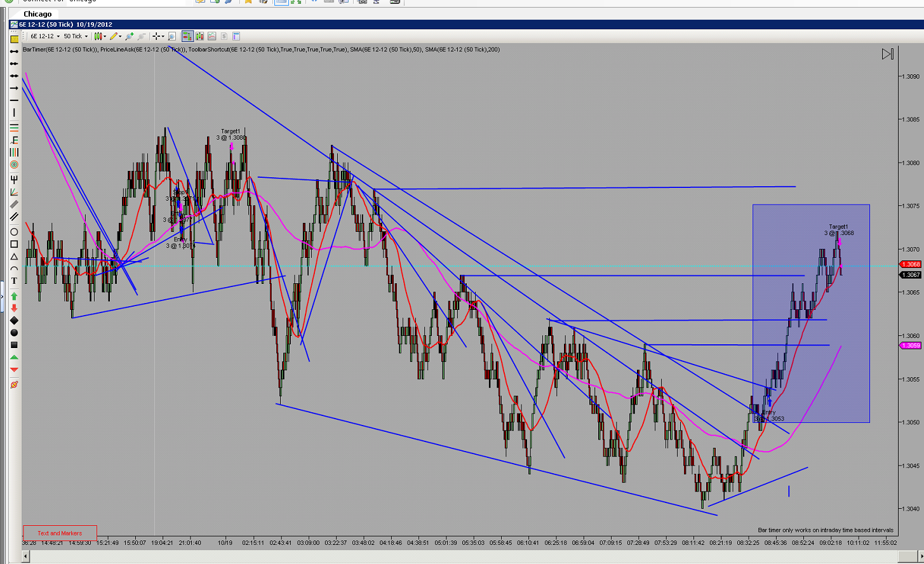This screenshot has height=564, width=924.
Task: Select the Arc drawing tool
Action: point(14,269)
